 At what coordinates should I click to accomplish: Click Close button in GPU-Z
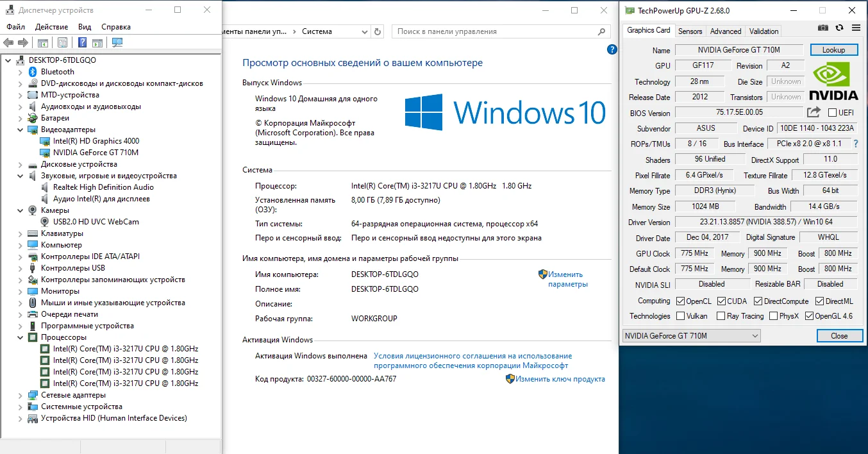[839, 336]
